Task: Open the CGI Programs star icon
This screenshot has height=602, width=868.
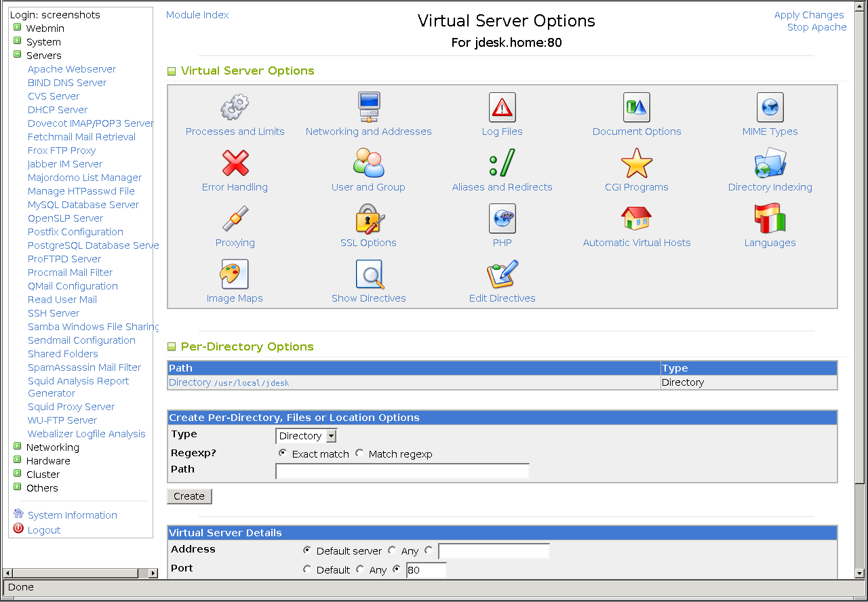Action: [x=637, y=163]
